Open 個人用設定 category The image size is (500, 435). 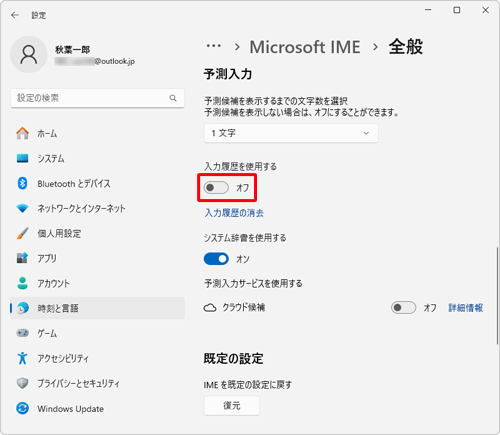[97, 233]
